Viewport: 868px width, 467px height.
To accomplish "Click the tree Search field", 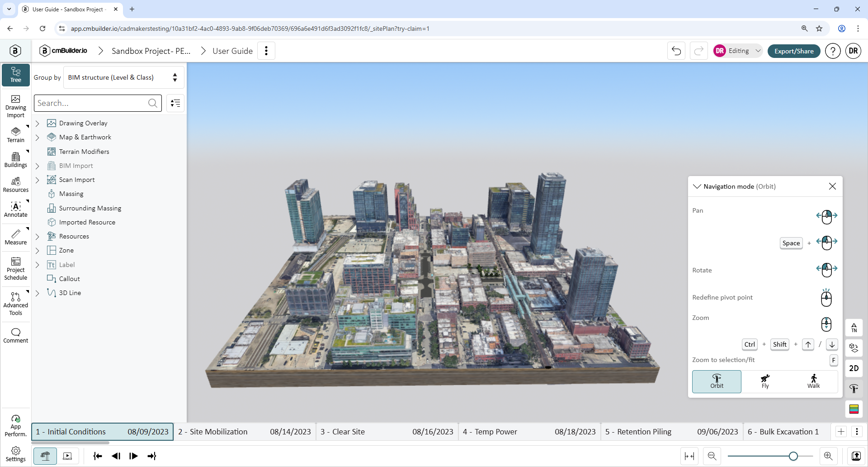I will (98, 103).
